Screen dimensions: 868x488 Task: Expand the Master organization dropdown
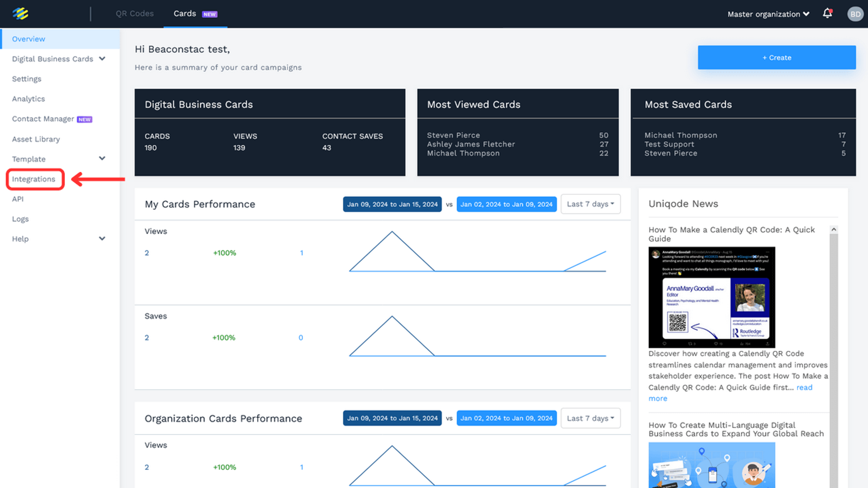(x=768, y=14)
